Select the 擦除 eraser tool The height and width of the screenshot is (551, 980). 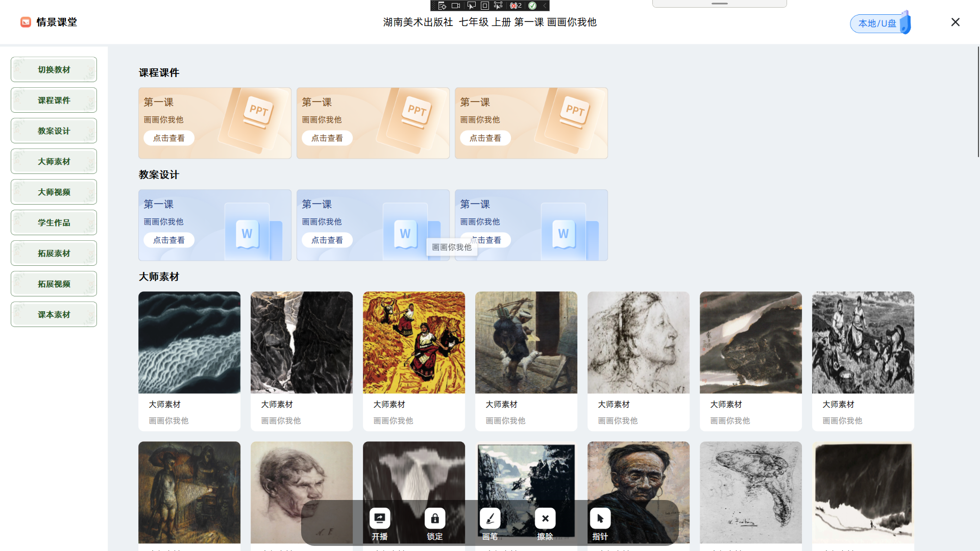tap(545, 518)
